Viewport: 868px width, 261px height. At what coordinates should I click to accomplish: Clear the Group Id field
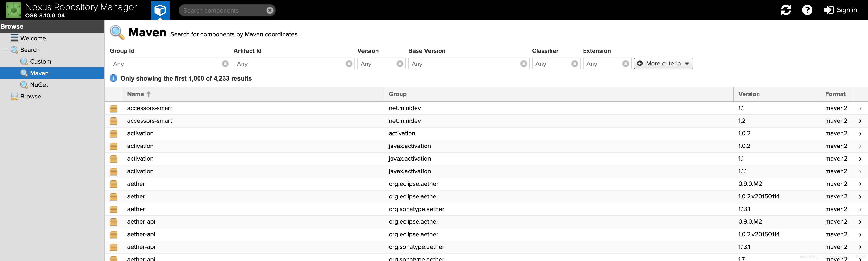coord(225,64)
